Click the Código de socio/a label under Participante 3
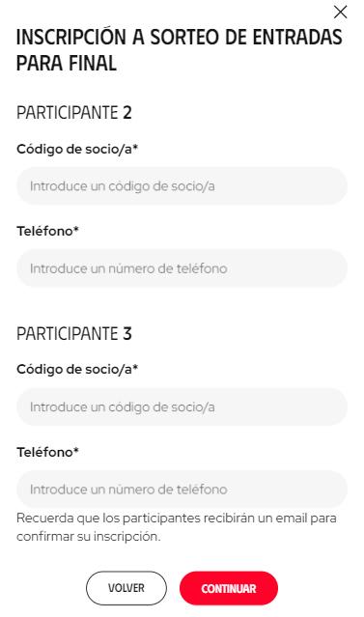The image size is (364, 617). pos(77,369)
